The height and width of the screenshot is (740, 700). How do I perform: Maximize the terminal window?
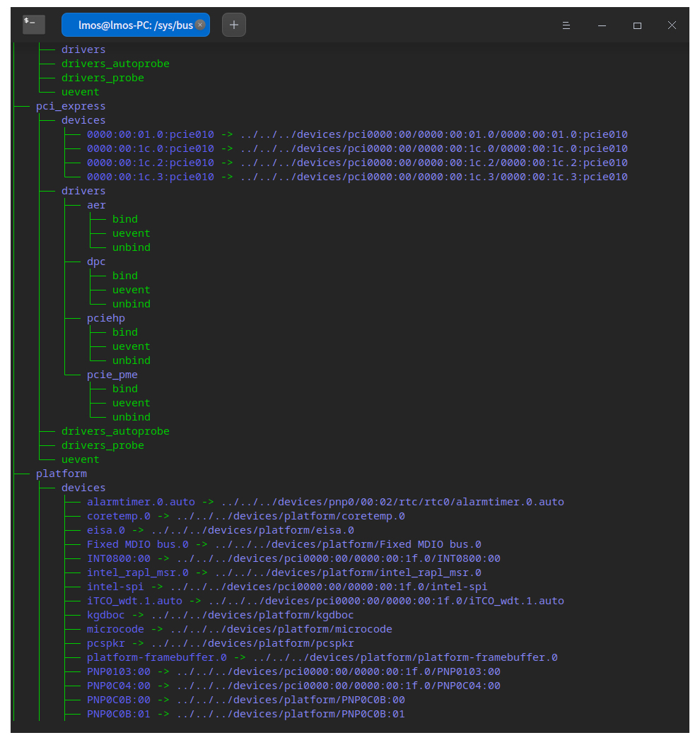point(637,25)
